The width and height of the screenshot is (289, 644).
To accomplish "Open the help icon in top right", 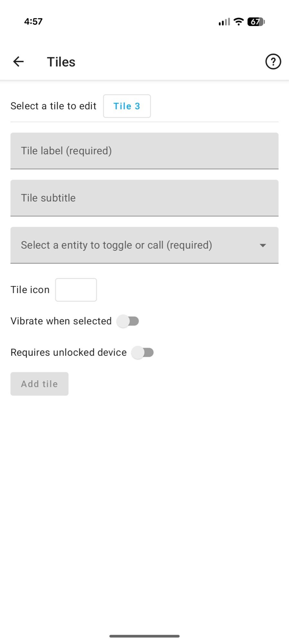I will coord(273,62).
